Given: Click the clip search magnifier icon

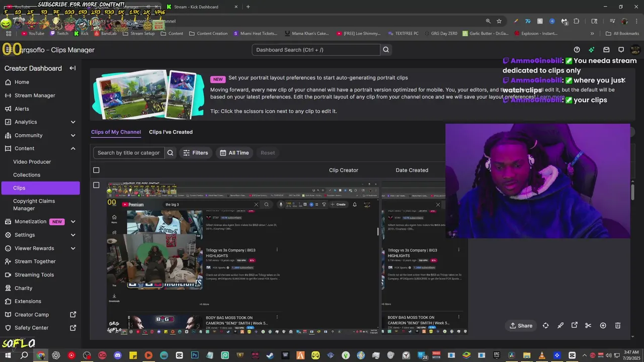Looking at the screenshot, I should click(x=171, y=153).
